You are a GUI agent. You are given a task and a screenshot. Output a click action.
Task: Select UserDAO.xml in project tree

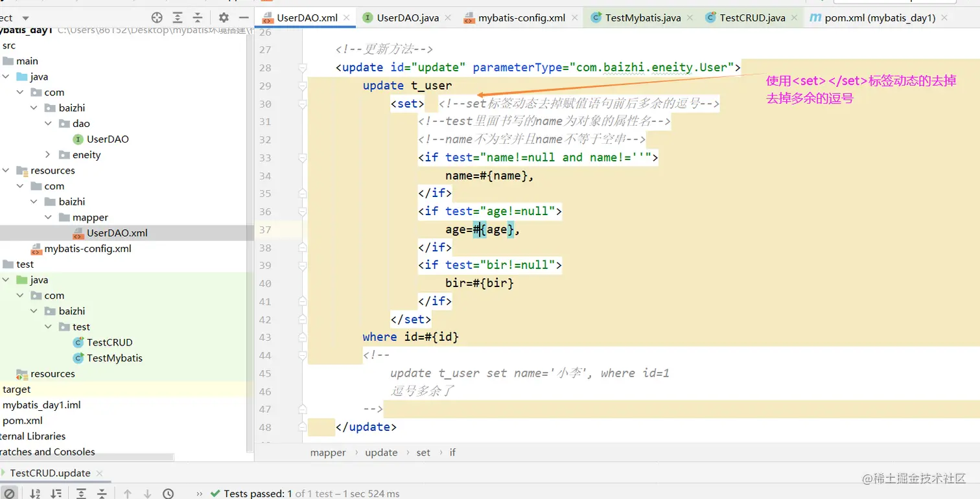click(x=110, y=233)
